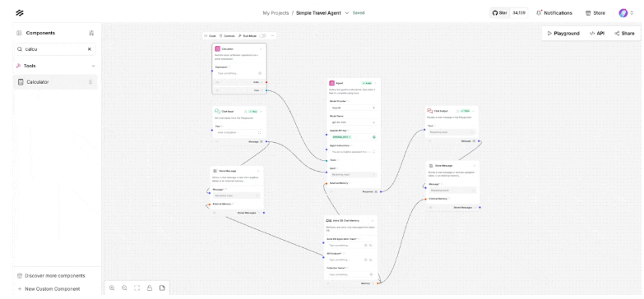Click the GitHub Star icon button
Image resolution: width=644 pixels, height=299 pixels.
click(499, 12)
